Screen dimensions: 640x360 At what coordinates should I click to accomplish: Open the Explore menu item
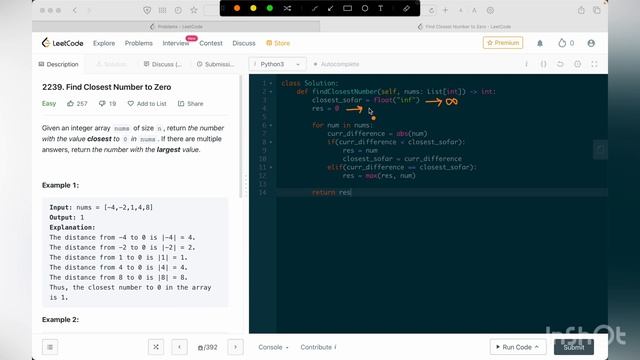pos(104,43)
